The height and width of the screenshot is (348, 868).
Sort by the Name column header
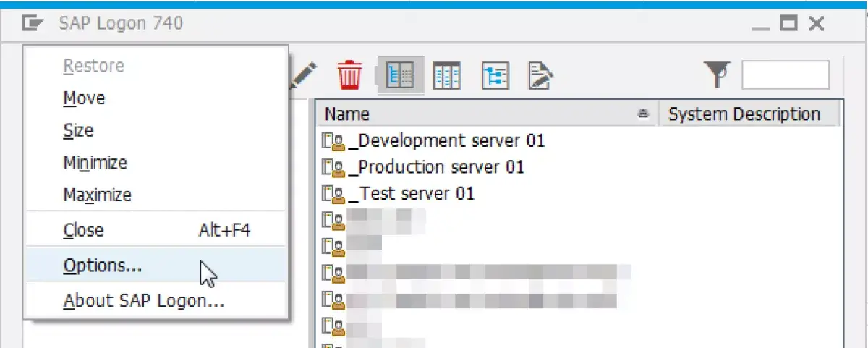pyautogui.click(x=487, y=114)
